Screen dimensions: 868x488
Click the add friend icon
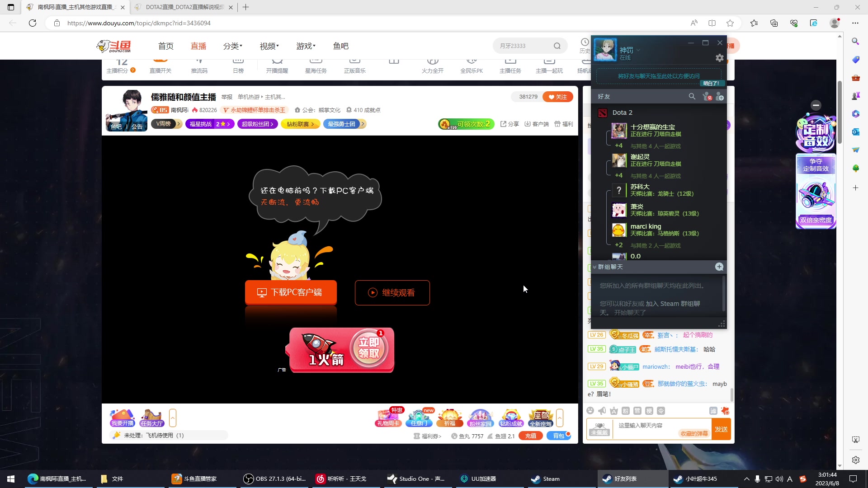(720, 96)
